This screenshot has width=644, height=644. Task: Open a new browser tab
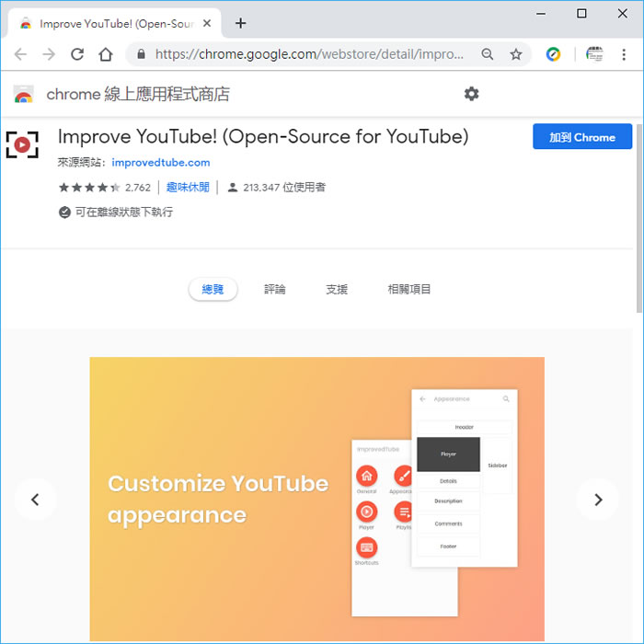(241, 23)
